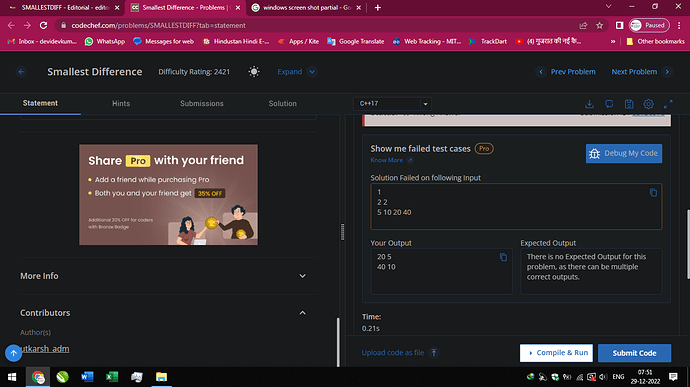Click the address bar URL field

pyautogui.click(x=317, y=26)
